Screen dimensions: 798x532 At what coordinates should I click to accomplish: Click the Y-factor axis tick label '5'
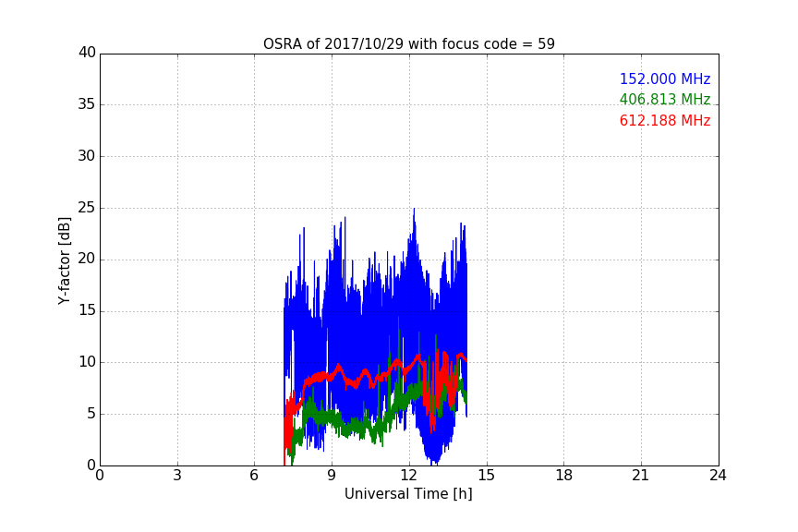pos(91,414)
